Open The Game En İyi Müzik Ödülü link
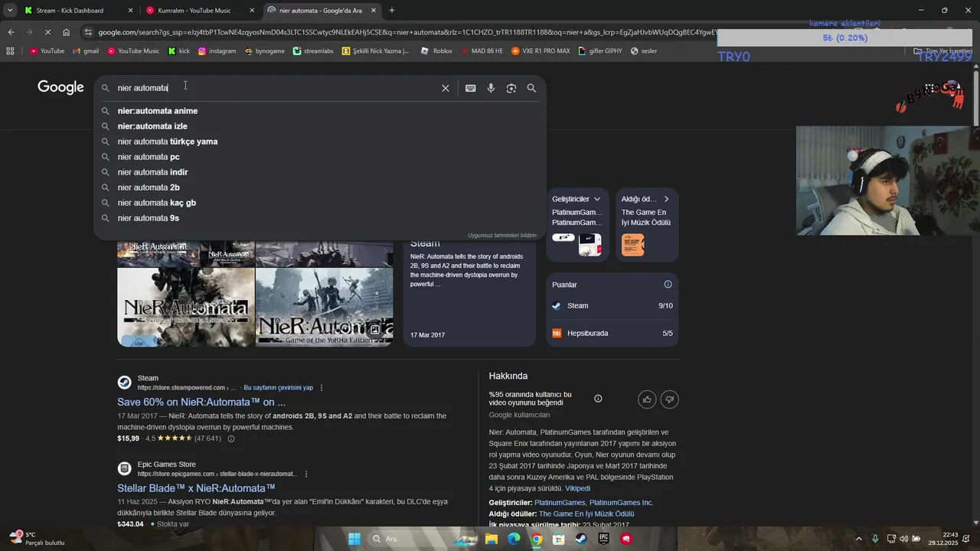980x551 pixels. coord(586,514)
